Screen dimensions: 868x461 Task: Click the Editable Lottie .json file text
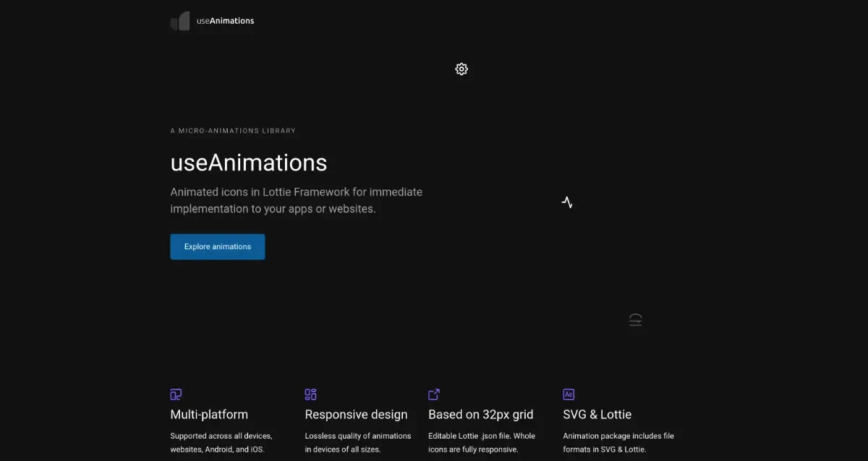(x=481, y=442)
